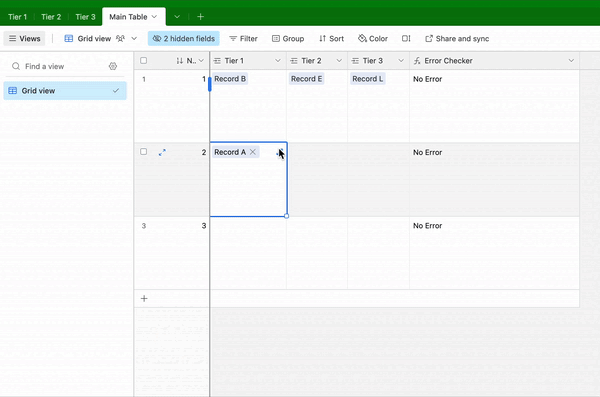Screen dimensions: 600x397
Task: Select Grid view in the sidebar
Action: coord(65,91)
